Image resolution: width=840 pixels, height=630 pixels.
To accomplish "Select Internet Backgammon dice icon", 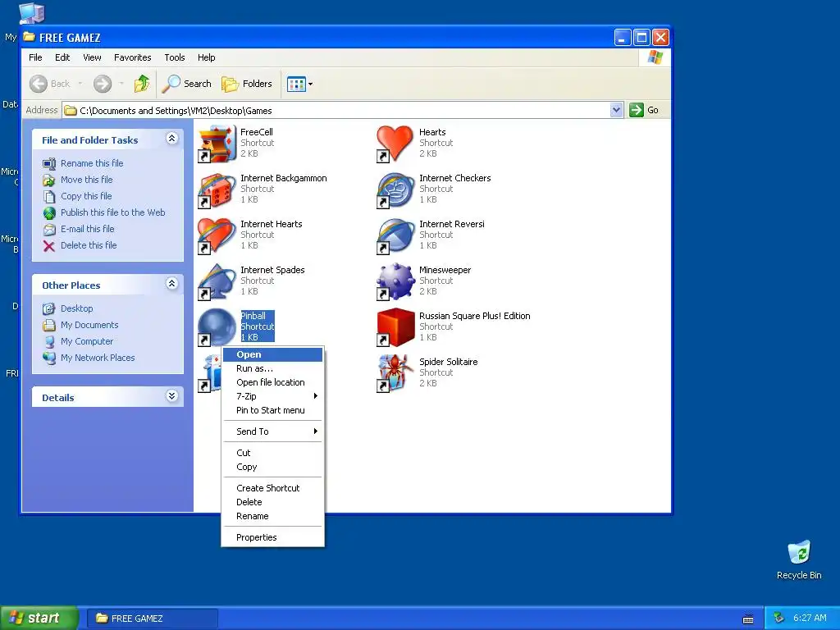I will (x=217, y=189).
